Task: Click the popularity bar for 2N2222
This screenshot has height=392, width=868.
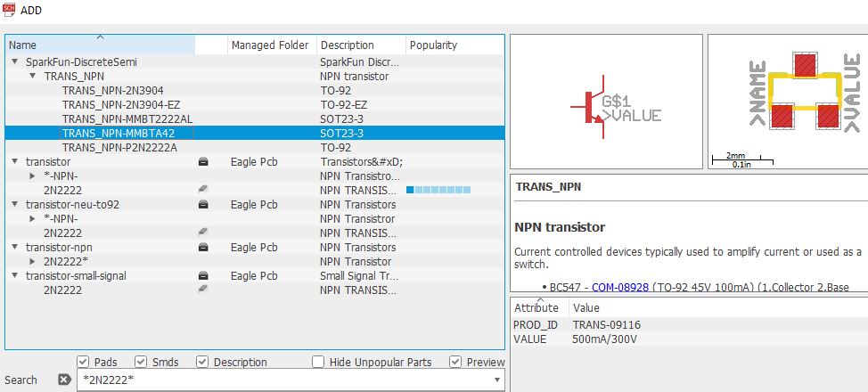Action: [438, 190]
